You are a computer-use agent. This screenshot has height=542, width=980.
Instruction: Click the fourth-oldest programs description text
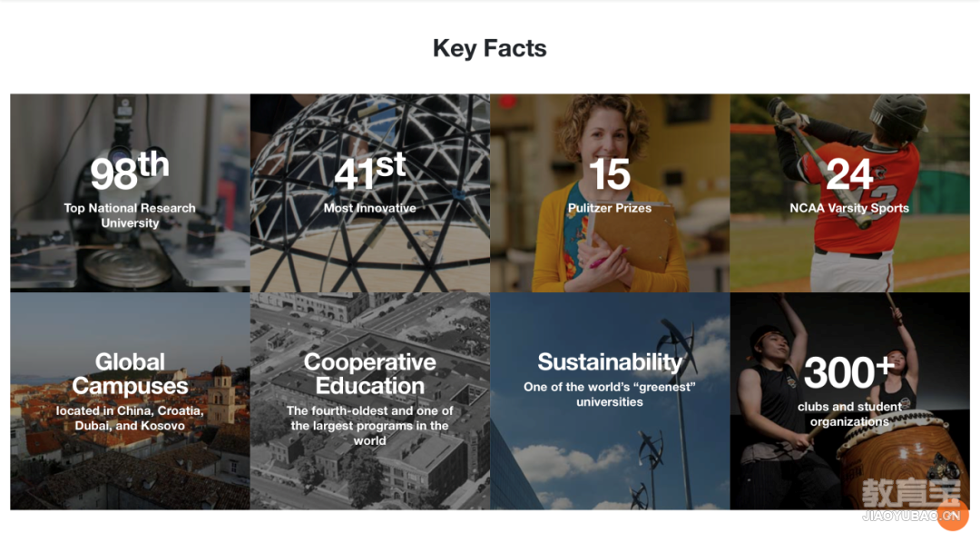(x=370, y=426)
